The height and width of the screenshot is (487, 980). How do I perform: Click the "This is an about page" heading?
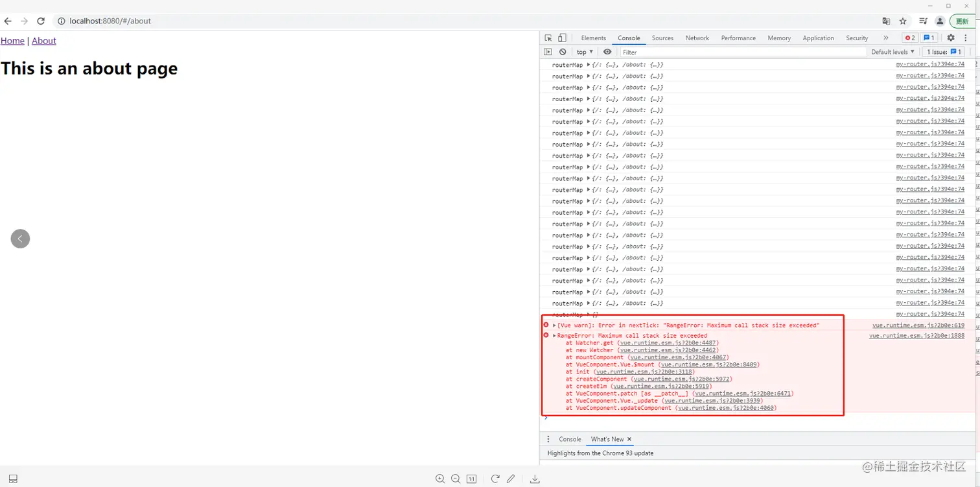(x=89, y=69)
